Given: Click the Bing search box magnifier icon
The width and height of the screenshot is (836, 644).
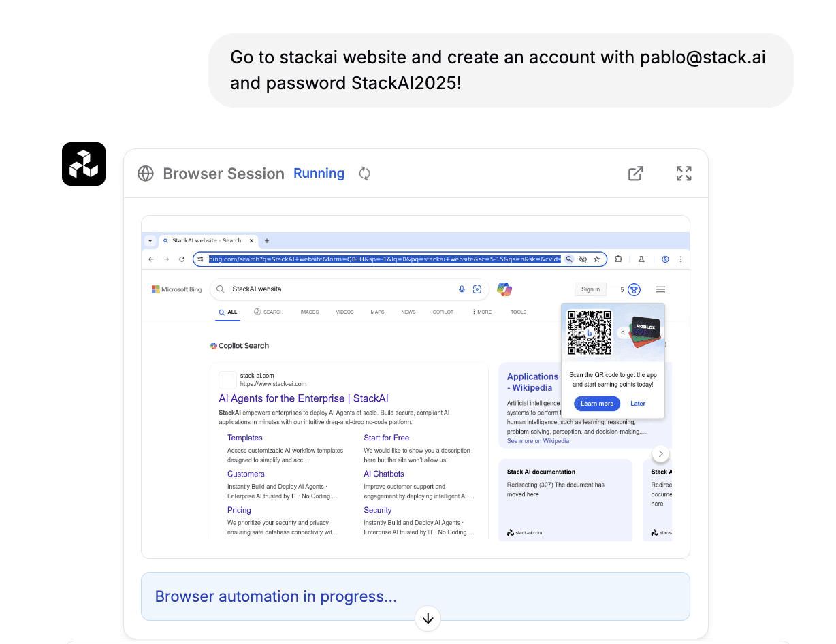Looking at the screenshot, I should tap(221, 289).
